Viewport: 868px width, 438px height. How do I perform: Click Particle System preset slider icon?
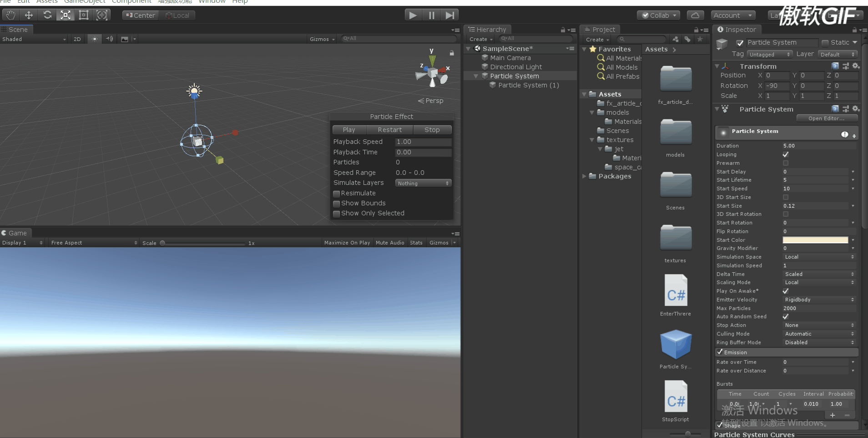pyautogui.click(x=846, y=109)
